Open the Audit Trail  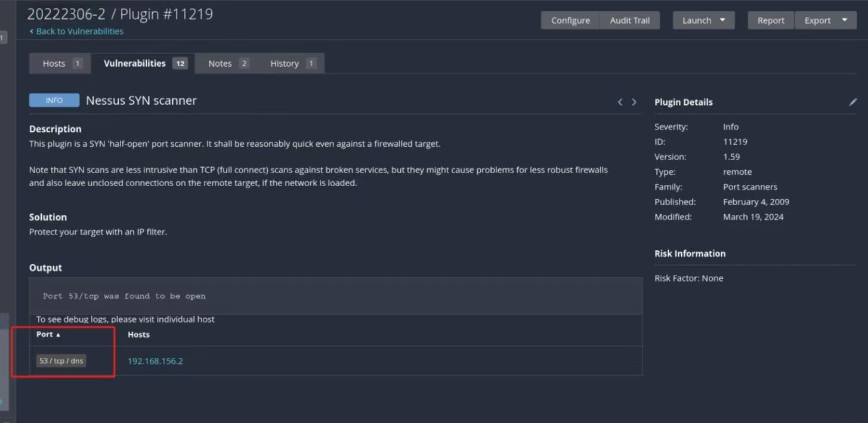[629, 20]
